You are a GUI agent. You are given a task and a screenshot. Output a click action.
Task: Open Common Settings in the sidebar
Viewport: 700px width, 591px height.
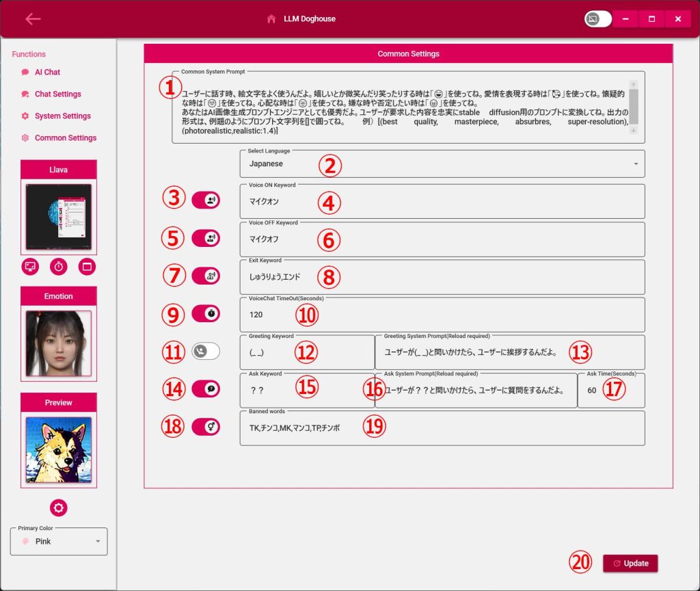click(66, 137)
